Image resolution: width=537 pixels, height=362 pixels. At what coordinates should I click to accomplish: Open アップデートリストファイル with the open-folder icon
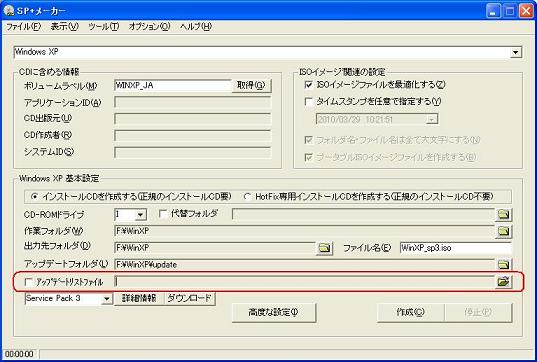pos(503,282)
